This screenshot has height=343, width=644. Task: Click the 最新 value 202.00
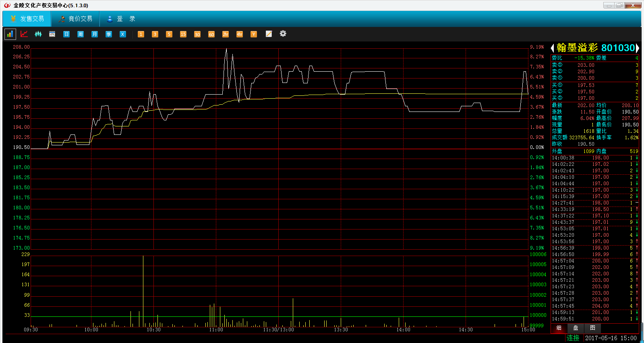coord(586,105)
